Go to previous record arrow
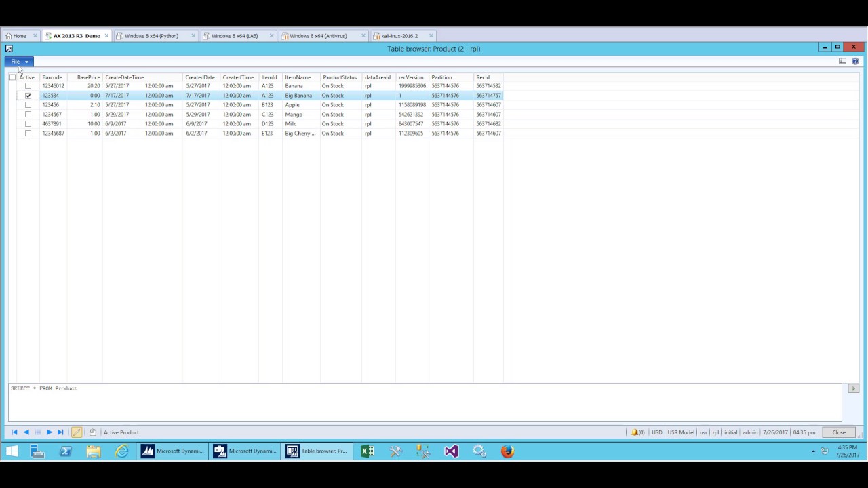The image size is (868, 488). (26, 432)
